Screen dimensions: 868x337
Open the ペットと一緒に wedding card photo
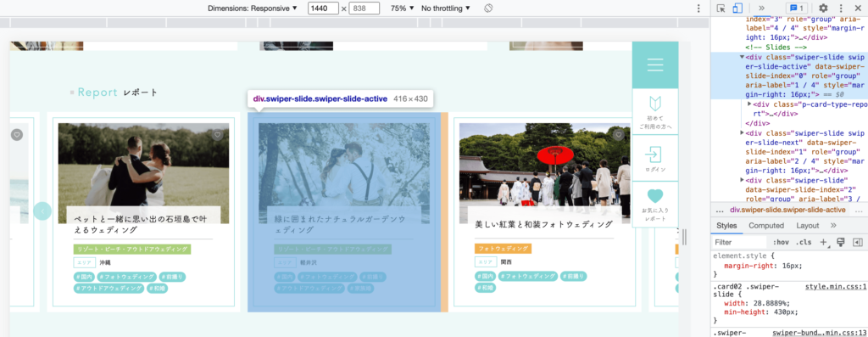point(143,166)
